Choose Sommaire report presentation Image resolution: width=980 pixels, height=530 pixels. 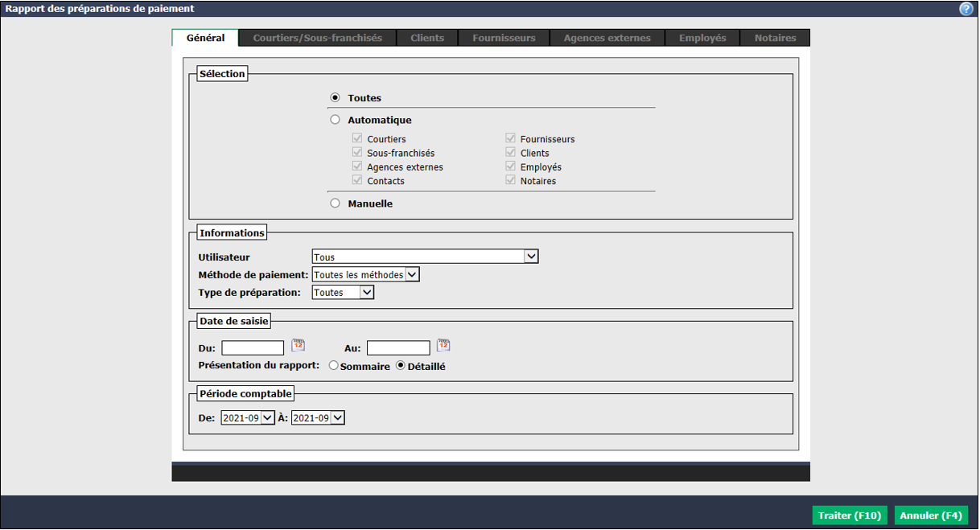333,366
